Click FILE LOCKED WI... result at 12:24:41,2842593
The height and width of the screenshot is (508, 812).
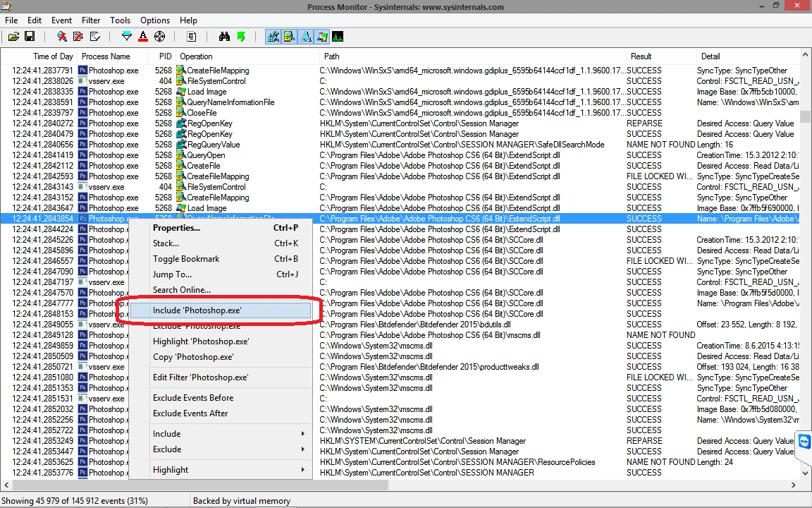pos(659,176)
